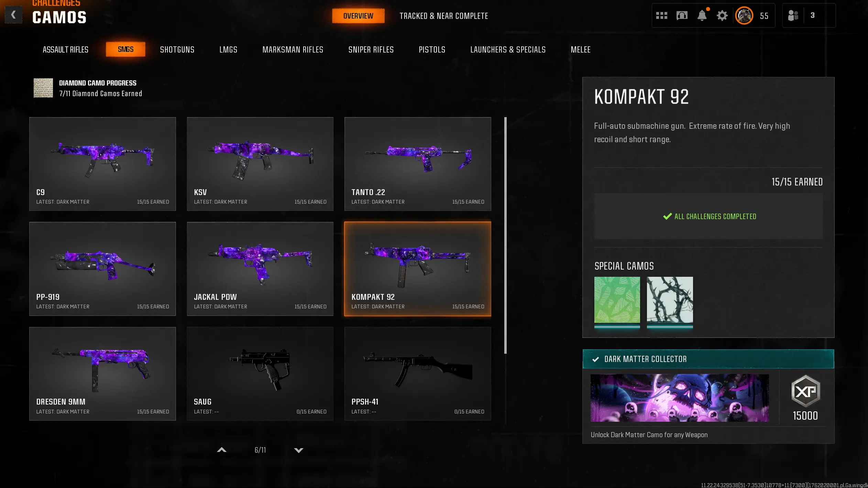Select the Overview button
This screenshot has height=488, width=868.
[358, 16]
